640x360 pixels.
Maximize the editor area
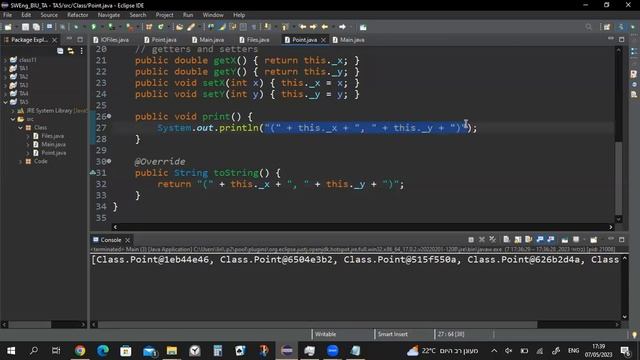point(622,39)
